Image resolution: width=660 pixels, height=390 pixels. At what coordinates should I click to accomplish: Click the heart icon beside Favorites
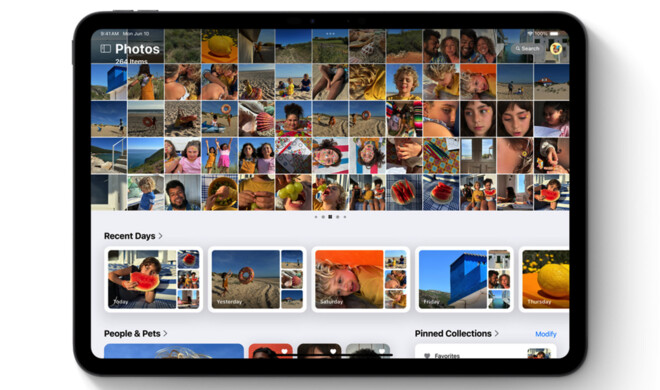427,356
